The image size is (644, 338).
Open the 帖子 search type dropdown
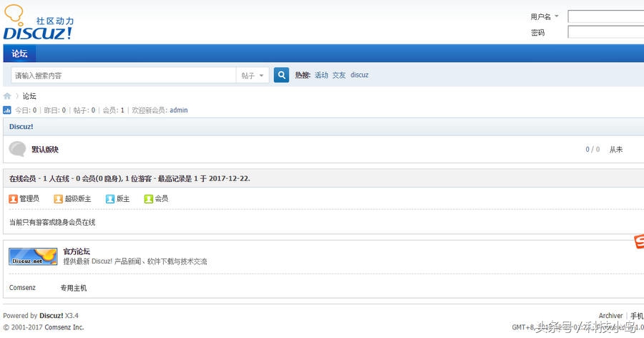click(x=253, y=75)
